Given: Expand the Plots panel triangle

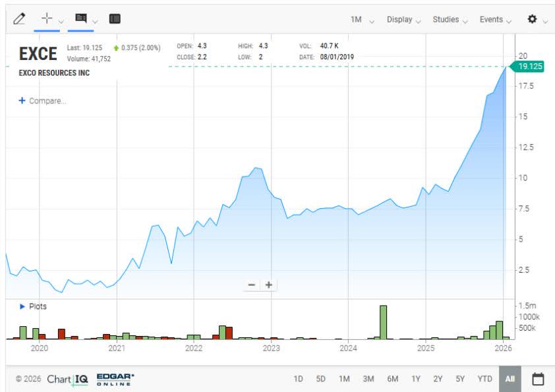Looking at the screenshot, I should pyautogui.click(x=22, y=306).
